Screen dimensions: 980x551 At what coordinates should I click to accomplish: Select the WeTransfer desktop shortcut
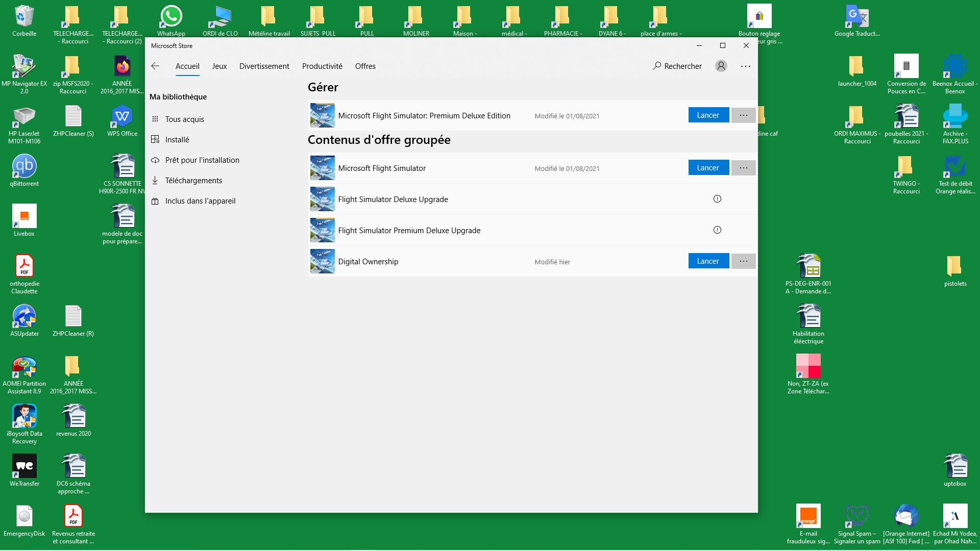click(x=24, y=471)
